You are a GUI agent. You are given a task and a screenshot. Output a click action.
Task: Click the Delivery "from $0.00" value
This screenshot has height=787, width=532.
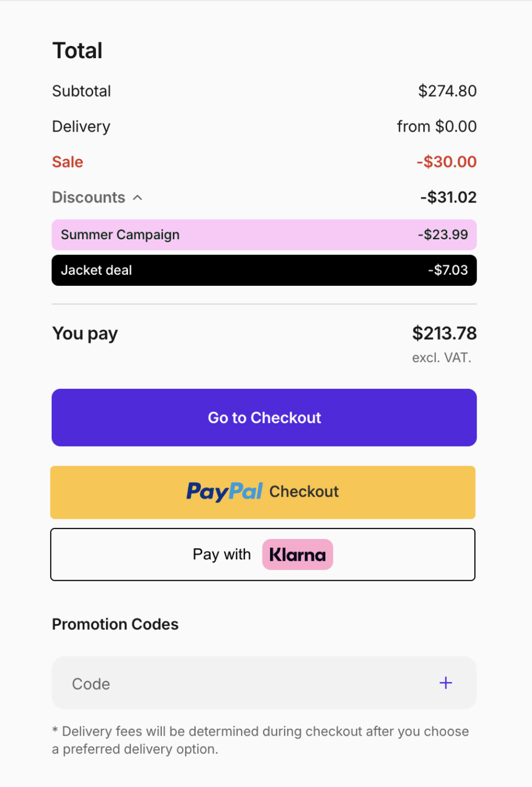[x=437, y=126]
